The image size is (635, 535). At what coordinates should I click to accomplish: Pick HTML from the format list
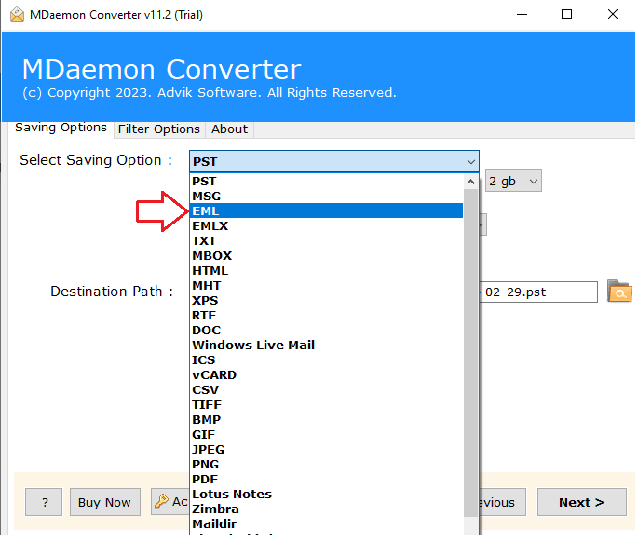tap(326, 271)
